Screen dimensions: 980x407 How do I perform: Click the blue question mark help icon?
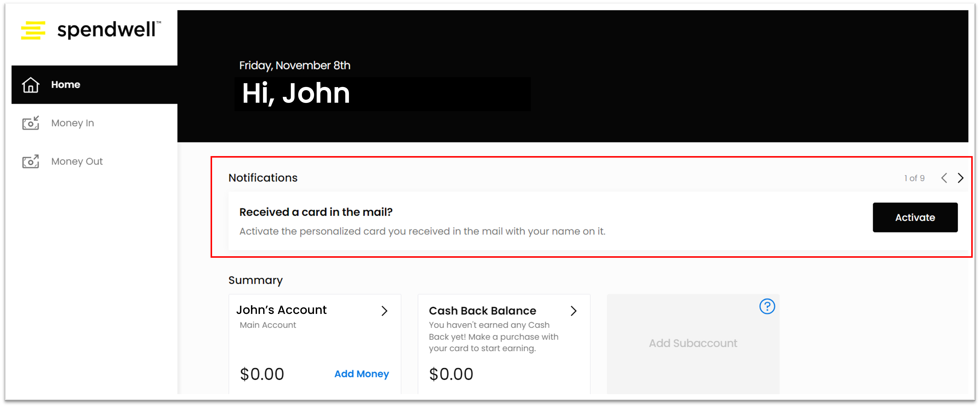coord(767,306)
